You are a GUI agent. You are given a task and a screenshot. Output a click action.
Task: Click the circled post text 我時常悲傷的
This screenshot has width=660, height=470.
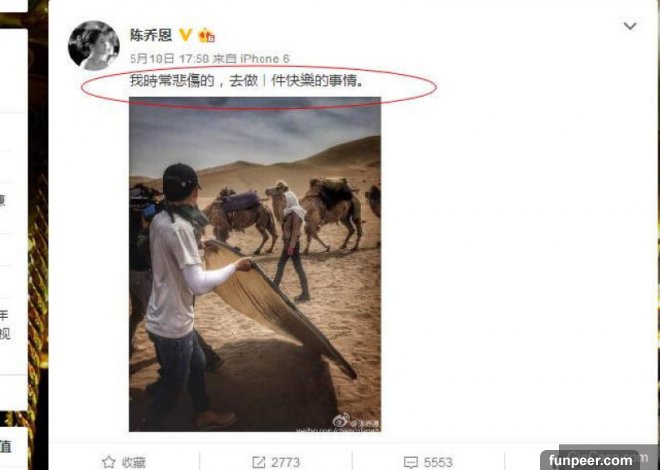pyautogui.click(x=172, y=80)
